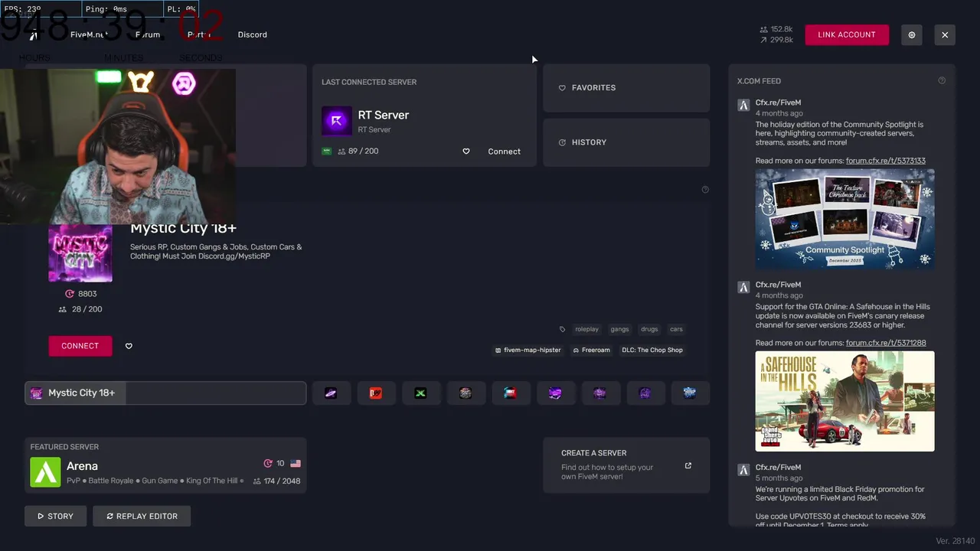
Task: Click the RT Server country flag icon
Action: click(x=326, y=151)
